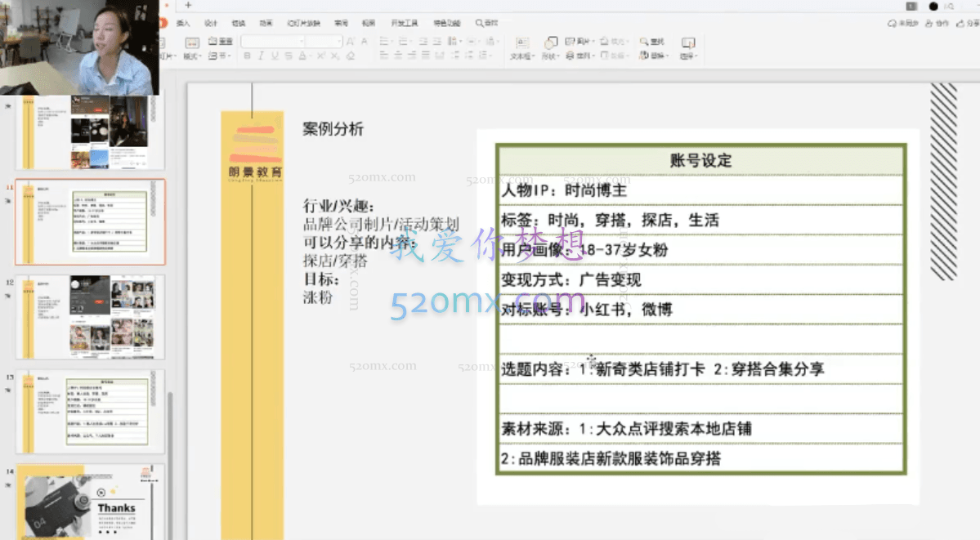The image size is (980, 540).
Task: Click the 重置 (Reset) button
Action: (x=221, y=42)
